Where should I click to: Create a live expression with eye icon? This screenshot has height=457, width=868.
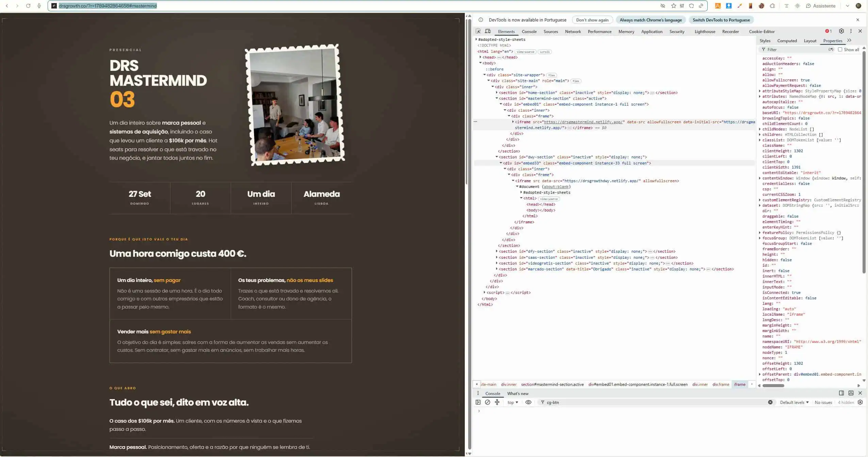click(x=528, y=402)
